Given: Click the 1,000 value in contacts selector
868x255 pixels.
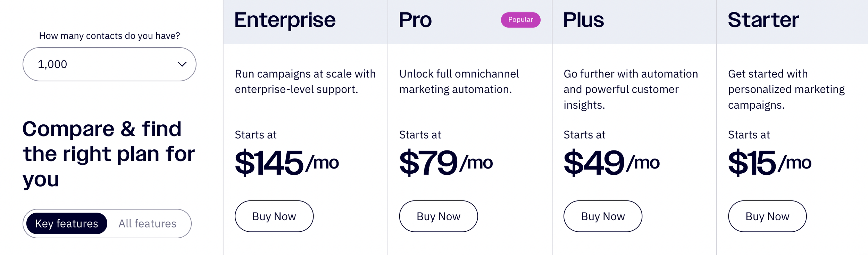Looking at the screenshot, I should [x=52, y=64].
